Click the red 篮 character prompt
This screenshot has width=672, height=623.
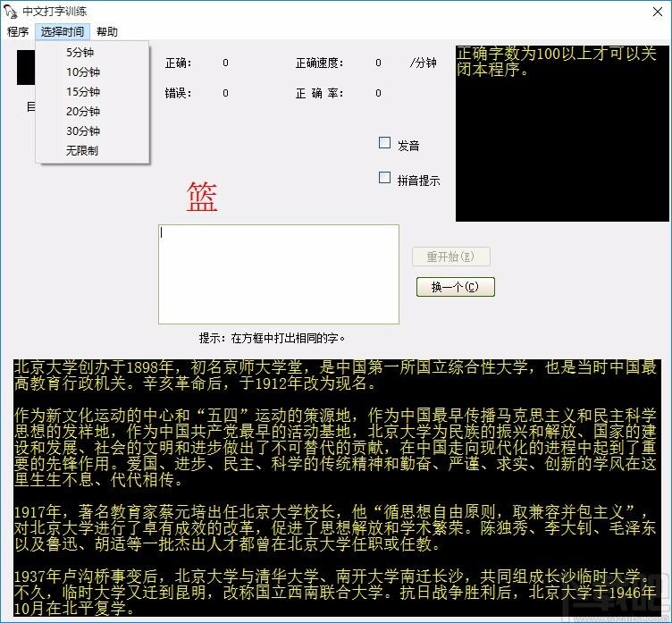(x=202, y=198)
